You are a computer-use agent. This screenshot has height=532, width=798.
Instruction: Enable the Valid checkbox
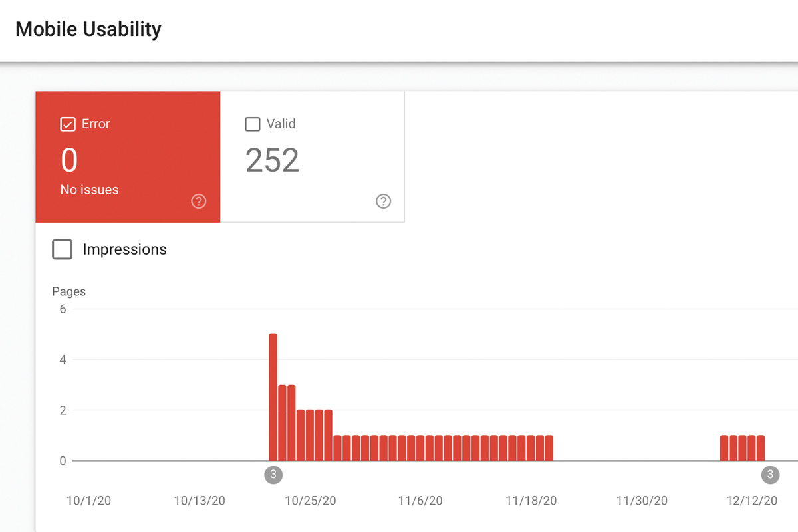[253, 124]
